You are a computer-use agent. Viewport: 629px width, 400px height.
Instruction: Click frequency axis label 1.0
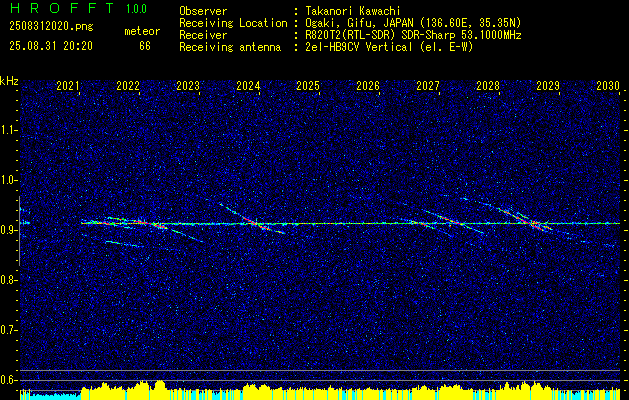(9, 181)
